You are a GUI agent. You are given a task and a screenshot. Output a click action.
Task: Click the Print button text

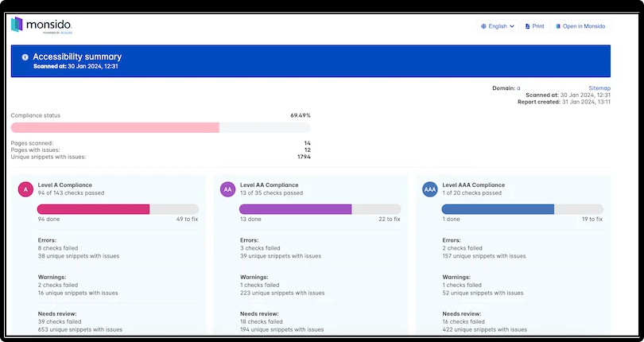pyautogui.click(x=538, y=26)
